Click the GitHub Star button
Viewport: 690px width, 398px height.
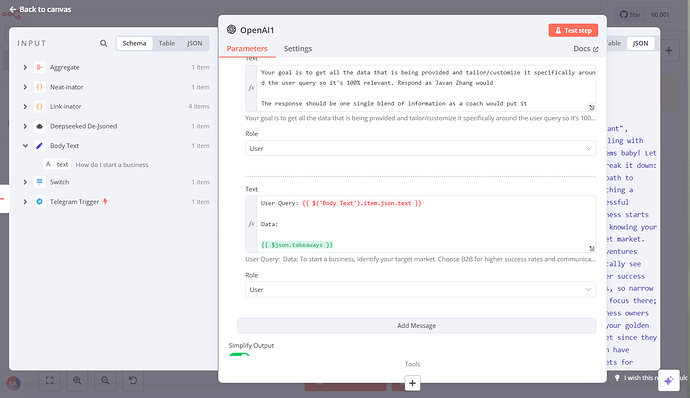(630, 15)
